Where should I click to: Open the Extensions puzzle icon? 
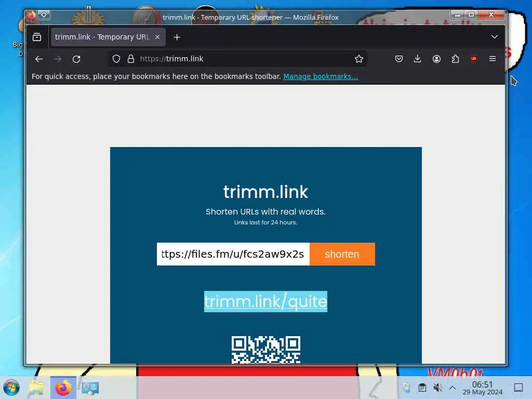click(x=455, y=59)
